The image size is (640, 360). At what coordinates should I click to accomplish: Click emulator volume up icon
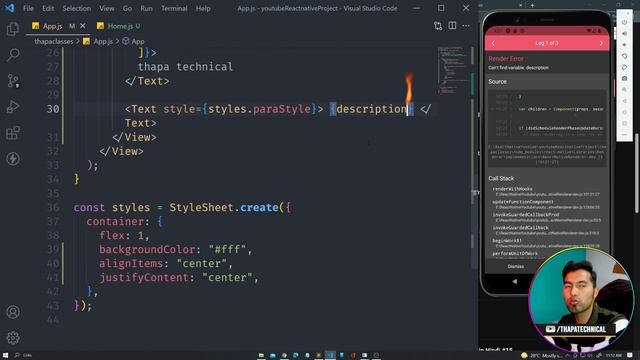(x=624, y=34)
